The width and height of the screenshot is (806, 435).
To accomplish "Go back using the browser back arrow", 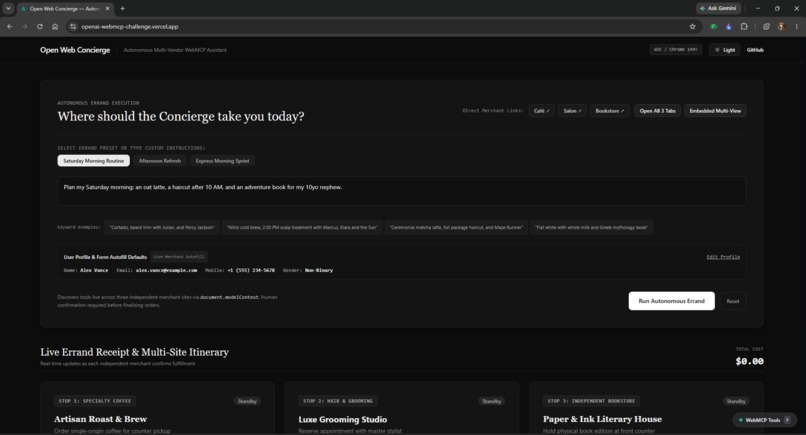I will click(10, 26).
